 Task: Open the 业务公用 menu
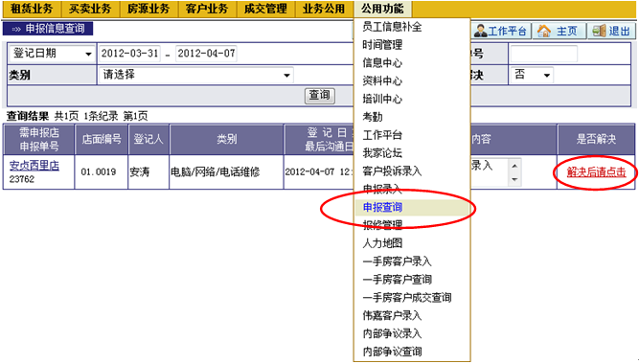point(324,9)
